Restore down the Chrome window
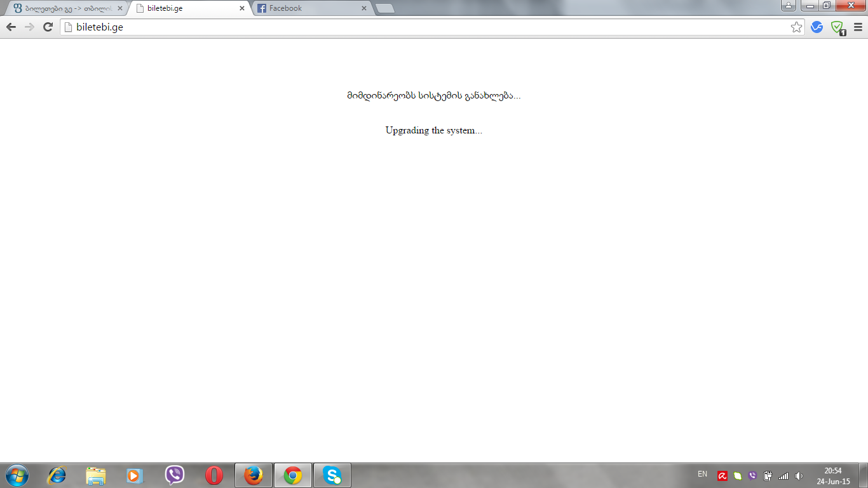The height and width of the screenshot is (488, 868). click(x=827, y=6)
